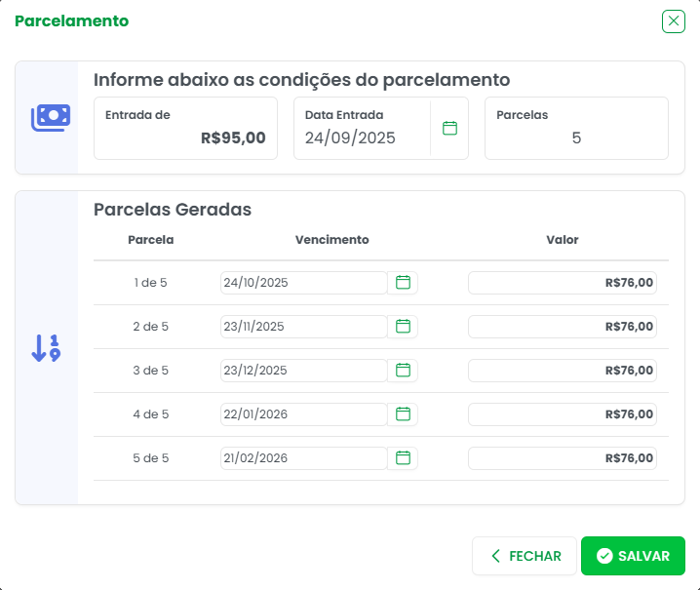Viewport: 700px width, 590px height.
Task: Click the Parcelas quantity field
Action: pyautogui.click(x=575, y=138)
